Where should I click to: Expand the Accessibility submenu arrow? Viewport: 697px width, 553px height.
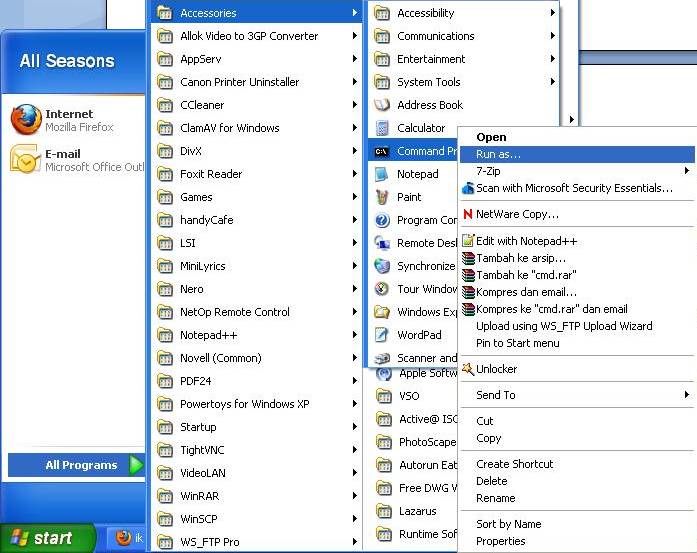click(553, 13)
